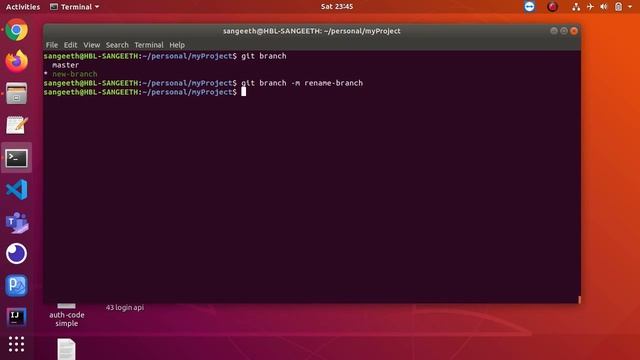Open the View menu in Terminal
This screenshot has width=640, height=360.
(91, 45)
